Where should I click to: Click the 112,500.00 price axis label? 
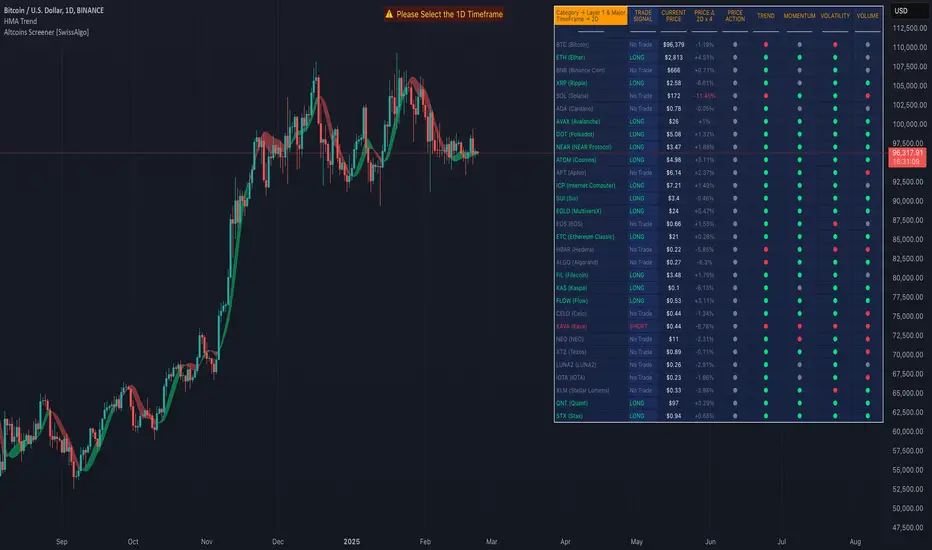click(909, 28)
